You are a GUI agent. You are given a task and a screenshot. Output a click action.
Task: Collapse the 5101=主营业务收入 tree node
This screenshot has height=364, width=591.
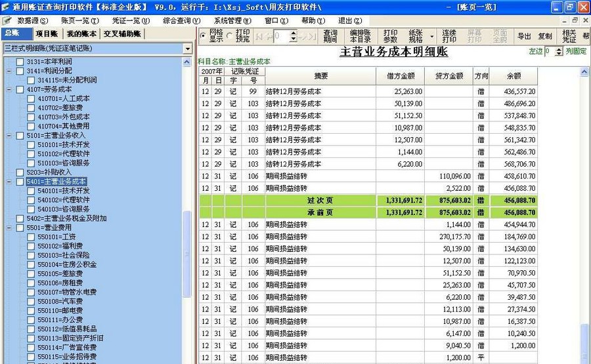click(9, 136)
